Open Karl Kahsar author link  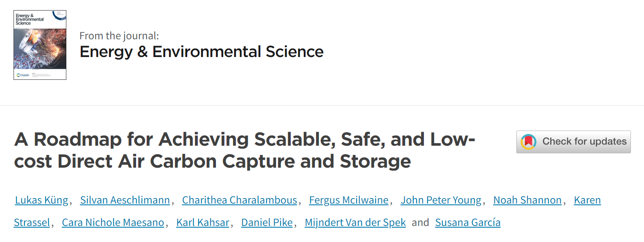tap(203, 223)
